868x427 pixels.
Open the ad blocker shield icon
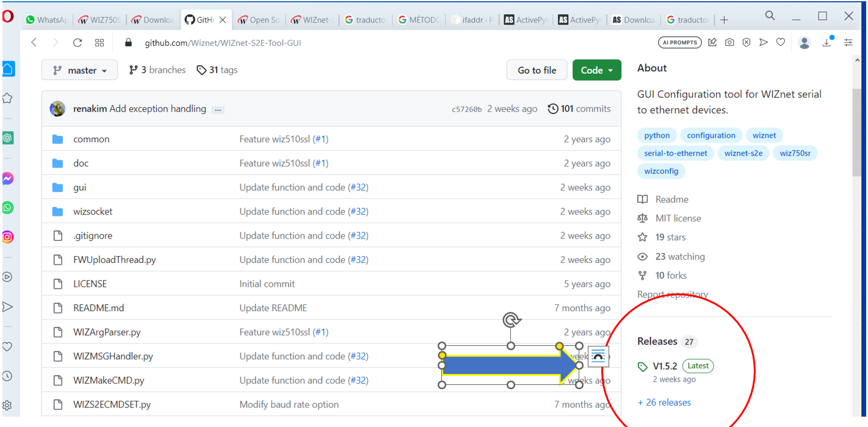coord(746,43)
